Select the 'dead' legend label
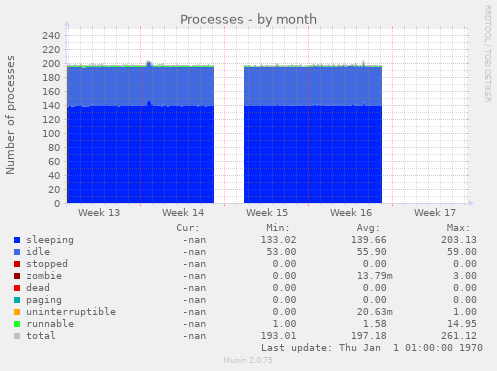 [x=38, y=288]
